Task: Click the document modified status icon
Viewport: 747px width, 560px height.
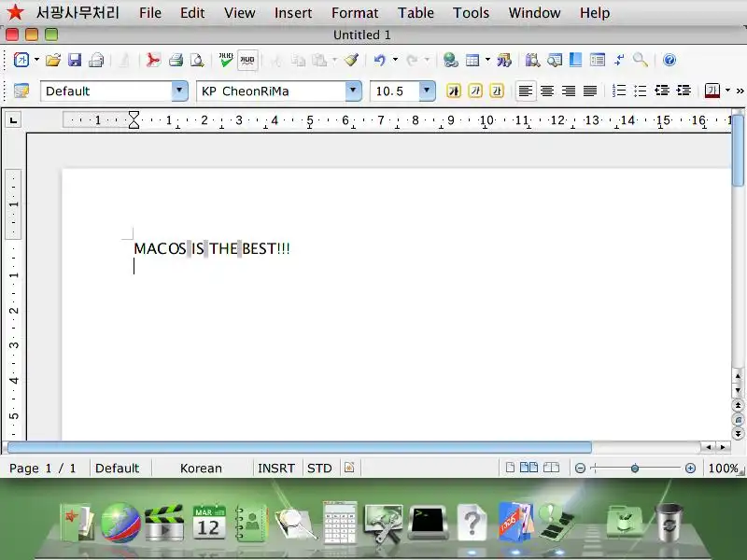Action: pyautogui.click(x=349, y=469)
